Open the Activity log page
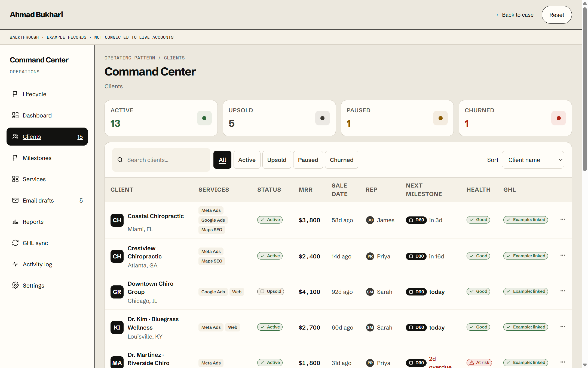 click(47, 264)
